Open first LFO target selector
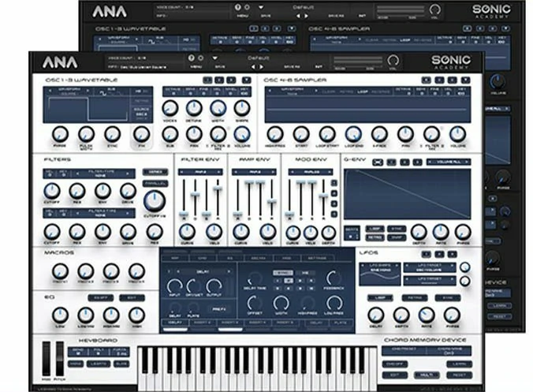The image size is (533, 392). click(x=429, y=267)
